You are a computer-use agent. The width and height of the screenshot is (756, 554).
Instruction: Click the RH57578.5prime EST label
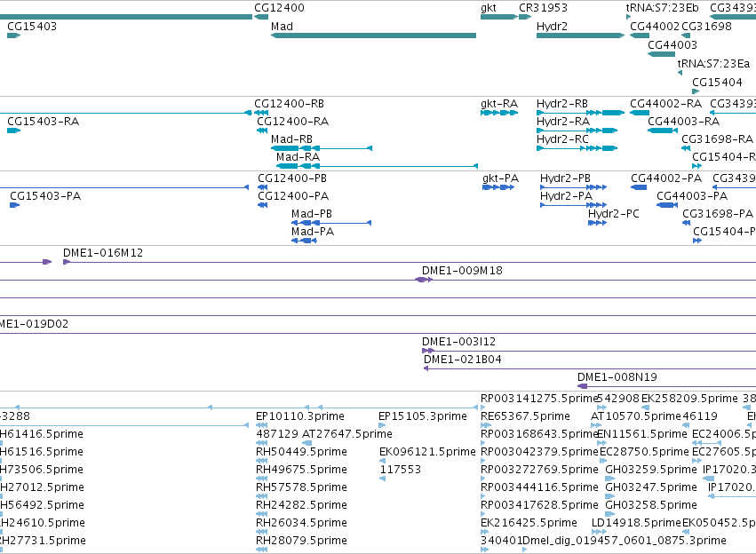coord(301,487)
